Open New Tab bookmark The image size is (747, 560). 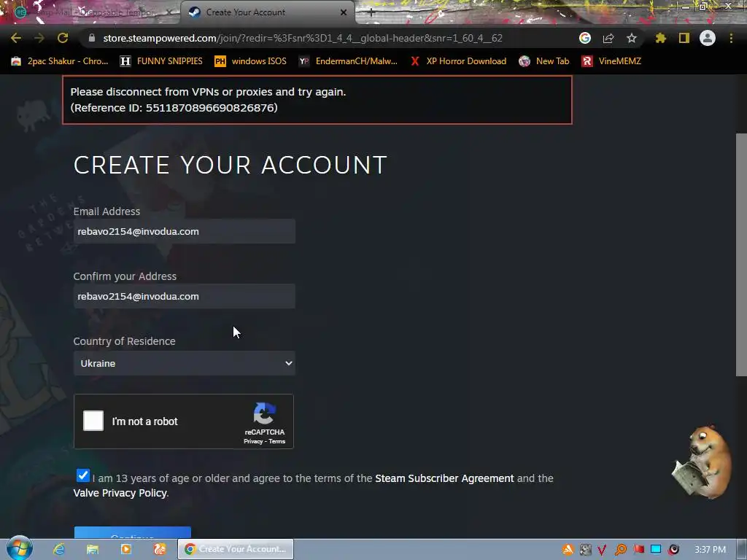[544, 61]
